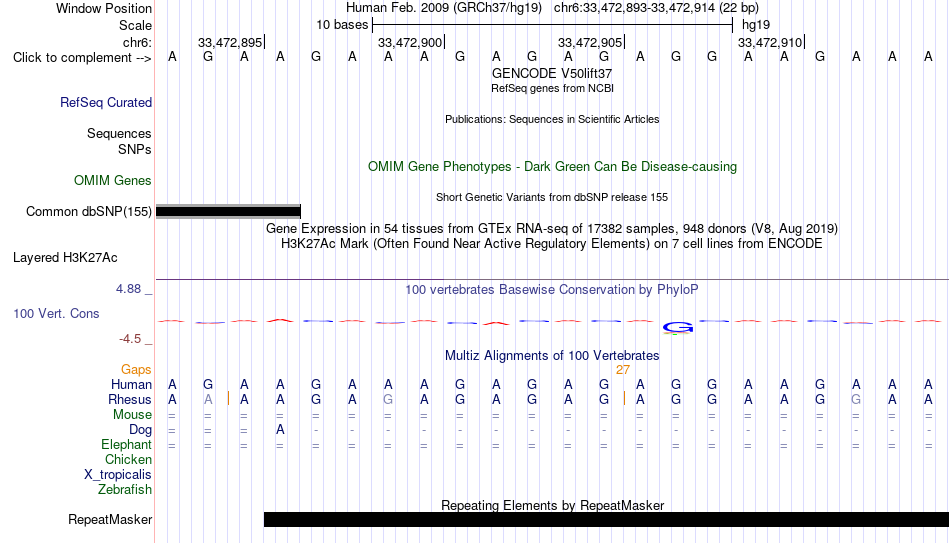Click the A base in the Dog row

coord(280,430)
